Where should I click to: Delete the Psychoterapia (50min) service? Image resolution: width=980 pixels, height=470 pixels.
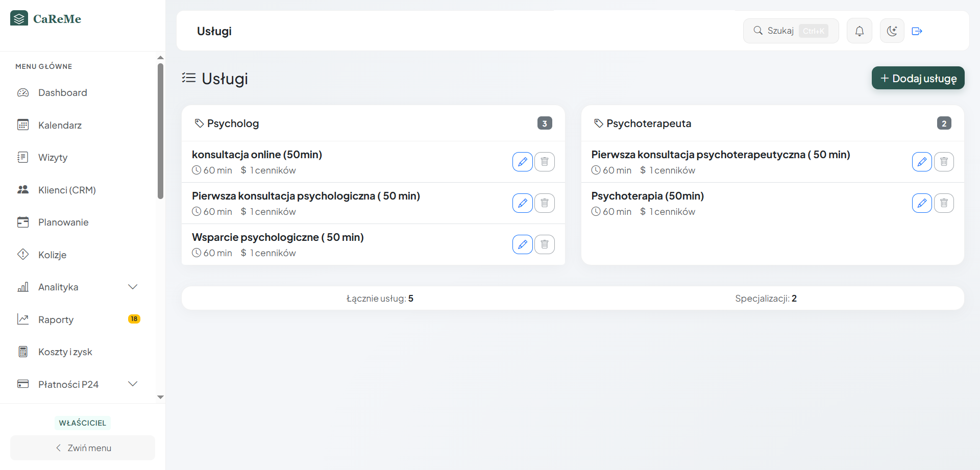point(944,203)
